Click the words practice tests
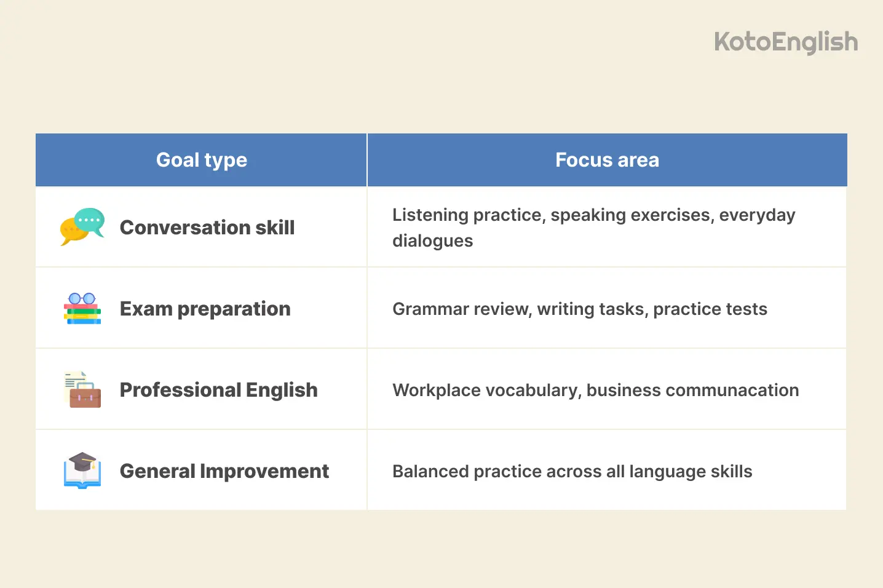 point(710,309)
